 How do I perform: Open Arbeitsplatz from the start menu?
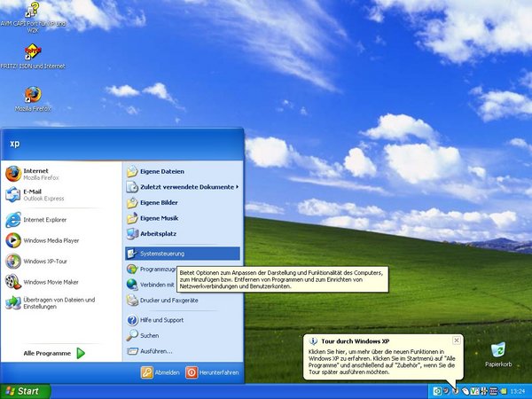click(158, 233)
